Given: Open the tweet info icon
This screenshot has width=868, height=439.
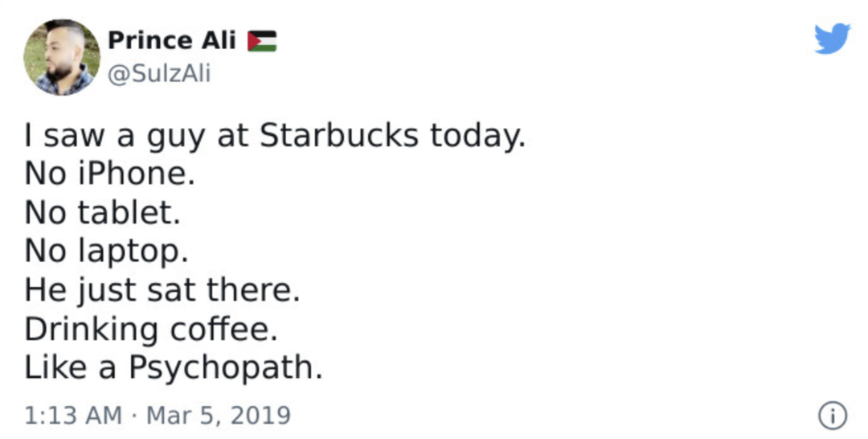Looking at the screenshot, I should click(833, 415).
